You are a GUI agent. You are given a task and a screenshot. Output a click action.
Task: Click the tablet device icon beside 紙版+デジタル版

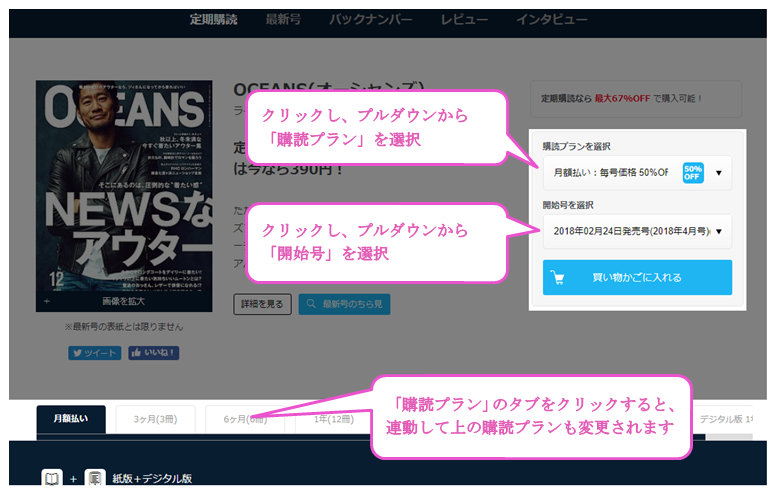95,479
